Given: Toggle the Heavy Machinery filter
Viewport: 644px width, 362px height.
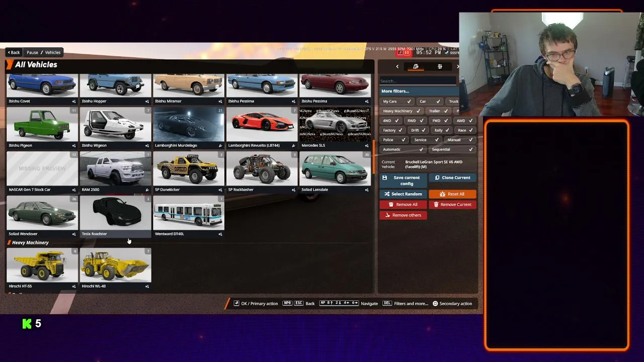Looking at the screenshot, I should [401, 111].
